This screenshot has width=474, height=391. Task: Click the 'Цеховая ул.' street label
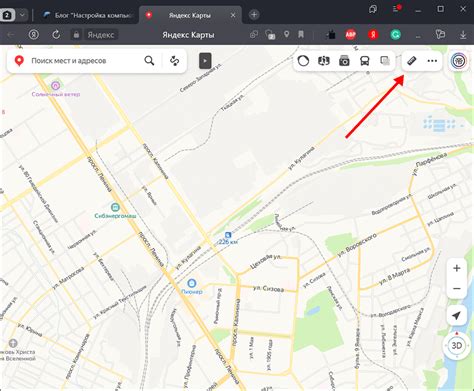[x=265, y=261]
